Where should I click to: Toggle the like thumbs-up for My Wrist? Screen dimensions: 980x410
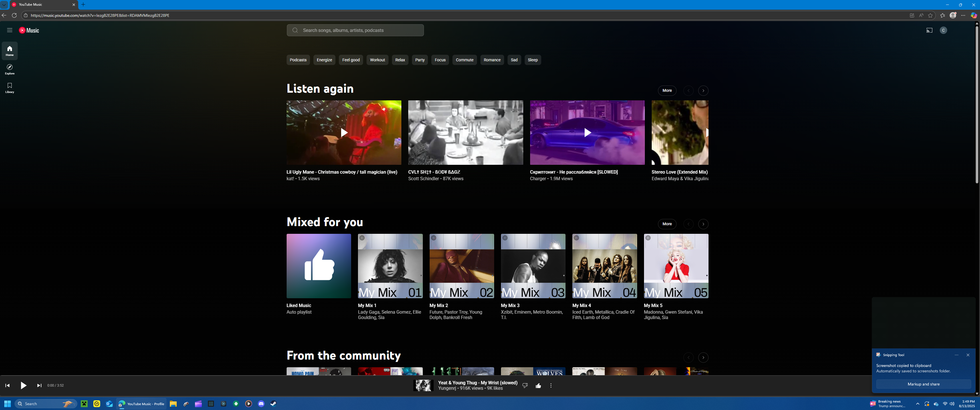[538, 386]
